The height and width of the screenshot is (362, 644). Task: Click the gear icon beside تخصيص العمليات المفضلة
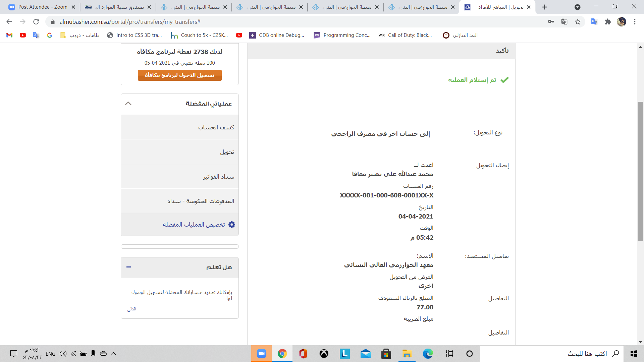pos(232,225)
